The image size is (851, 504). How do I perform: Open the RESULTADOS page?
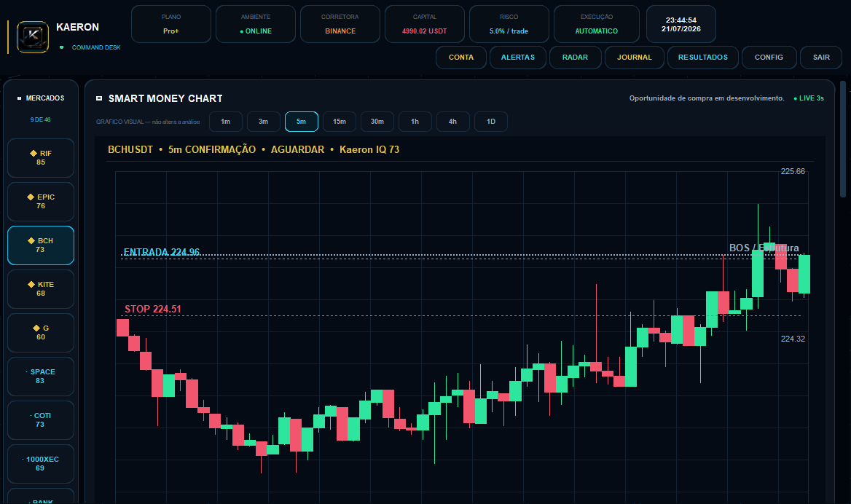[x=703, y=57]
